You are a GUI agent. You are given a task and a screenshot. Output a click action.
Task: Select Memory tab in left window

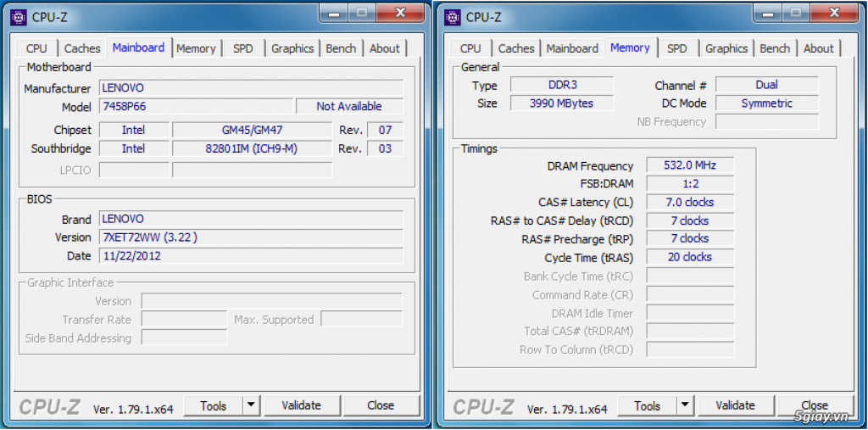pos(196,48)
